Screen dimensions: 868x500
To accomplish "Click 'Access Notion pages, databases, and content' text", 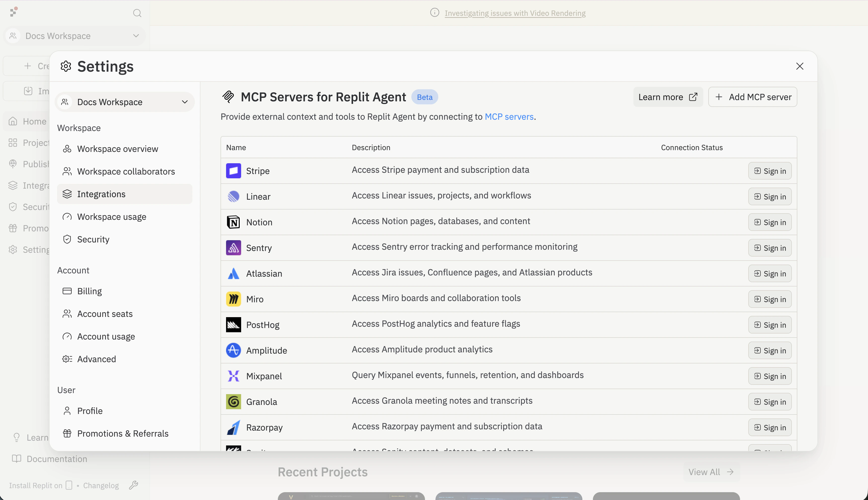I will [441, 221].
